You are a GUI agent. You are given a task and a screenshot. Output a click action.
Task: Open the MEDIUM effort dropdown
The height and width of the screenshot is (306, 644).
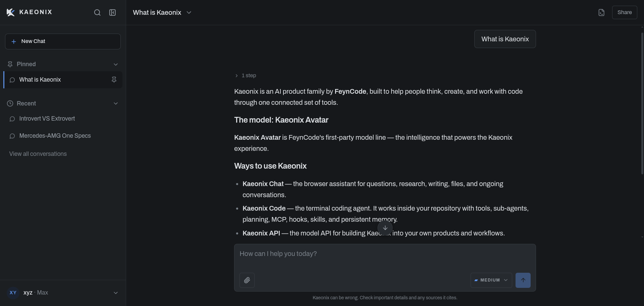(491, 280)
